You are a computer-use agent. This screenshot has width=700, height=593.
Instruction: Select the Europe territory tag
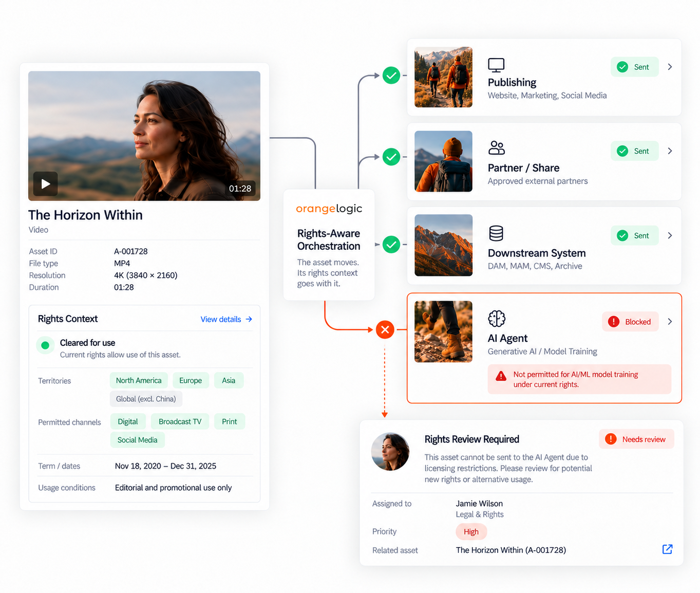click(x=191, y=380)
